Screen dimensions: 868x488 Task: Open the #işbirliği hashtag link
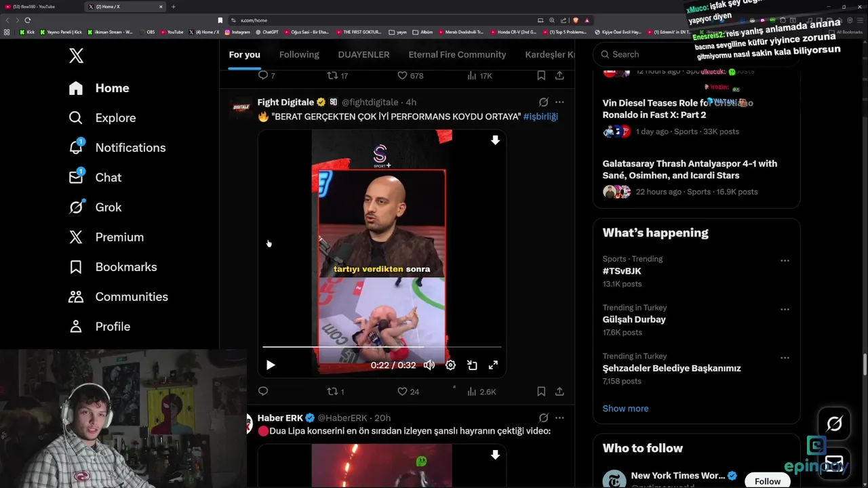(x=540, y=117)
